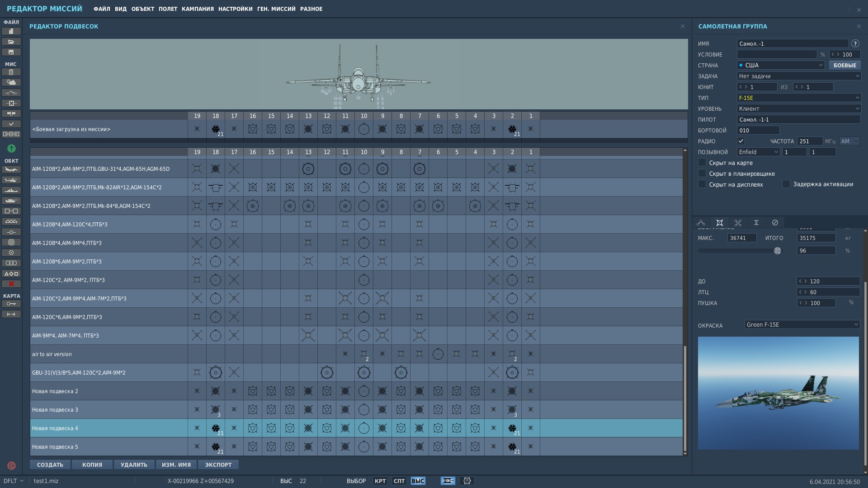Click the red X delete icon in sidebar

[11, 284]
